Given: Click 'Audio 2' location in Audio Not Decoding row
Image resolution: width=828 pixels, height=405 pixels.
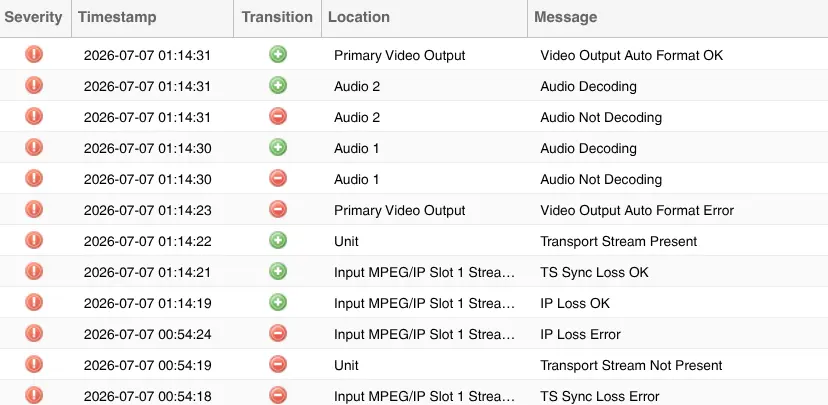Looking at the screenshot, I should (357, 117).
